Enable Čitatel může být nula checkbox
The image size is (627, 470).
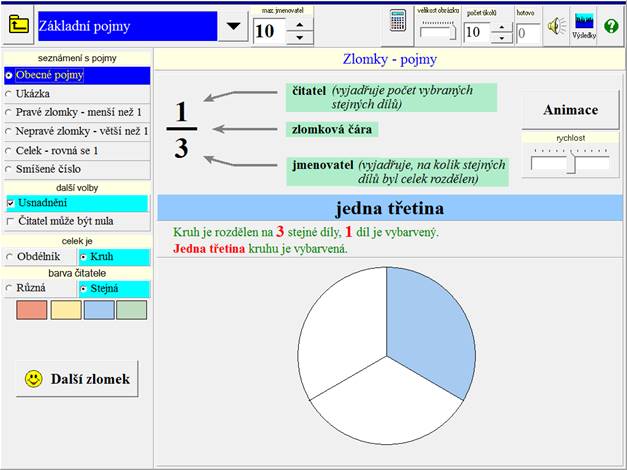(77, 221)
